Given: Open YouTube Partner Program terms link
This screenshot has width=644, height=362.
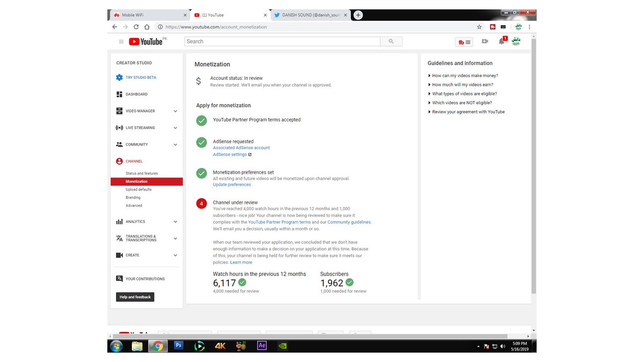Looking at the screenshot, I should click(x=280, y=222).
